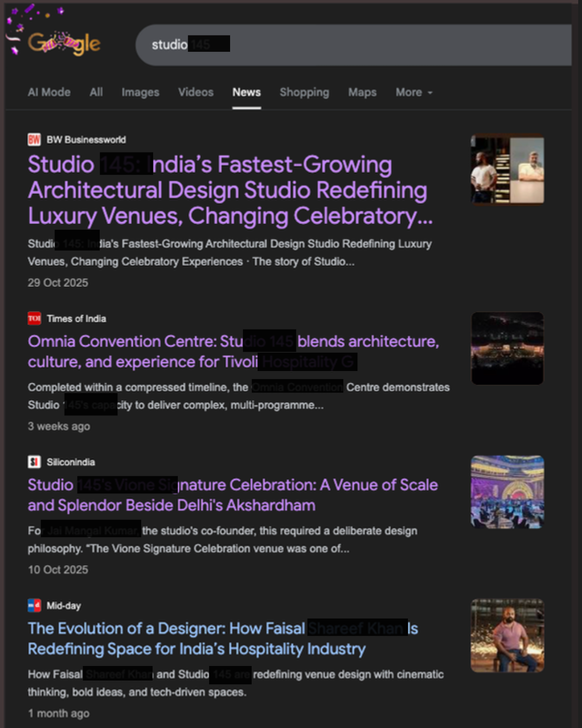Click the Mid-day favicon
Viewport: 582px width, 728px height.
[x=34, y=606]
